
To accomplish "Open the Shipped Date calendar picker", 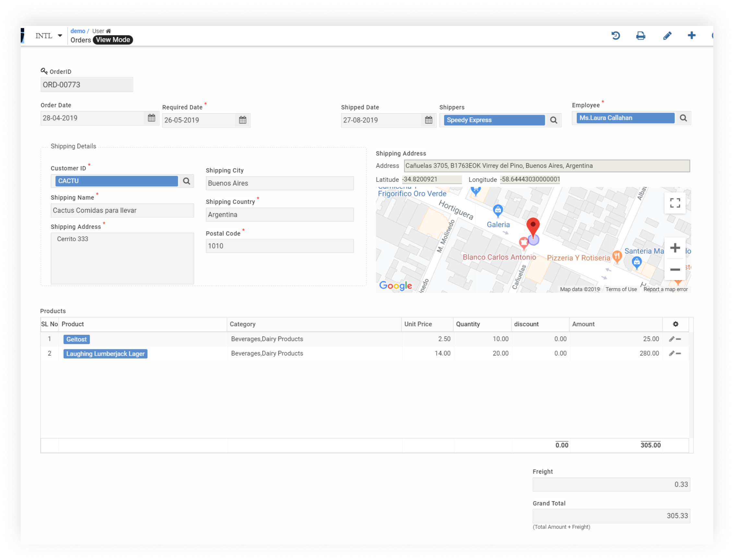I will pos(429,120).
